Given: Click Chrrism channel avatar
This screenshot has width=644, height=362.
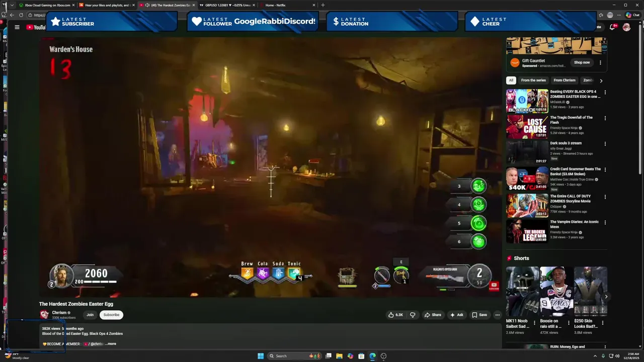Looking at the screenshot, I should pos(44,315).
